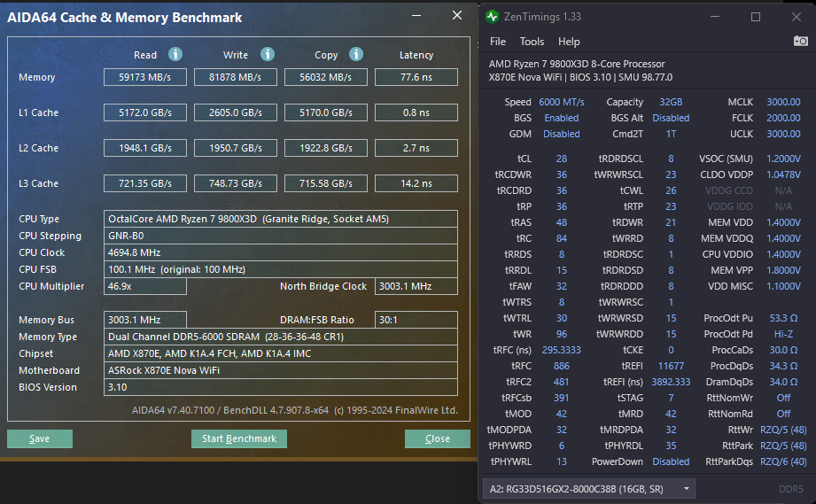Select the Memory Latency 77.6 ns field
Viewport: 816px width, 504px height.
pos(416,77)
